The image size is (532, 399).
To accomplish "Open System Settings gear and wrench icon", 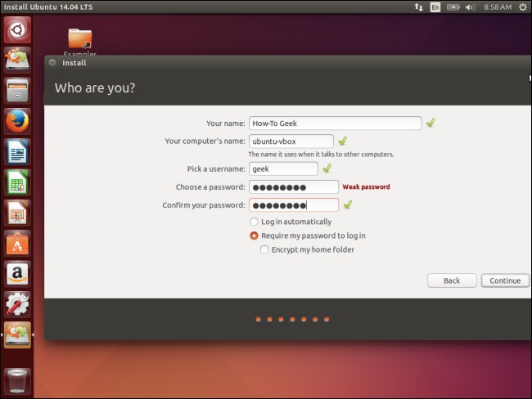I will point(17,304).
